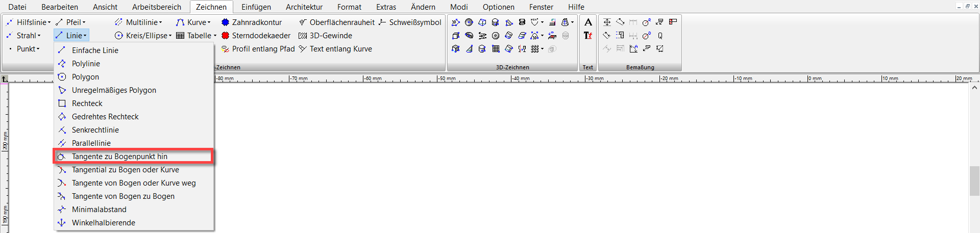Select the diameter dimension tool (D)
The height and width of the screenshot is (233, 980).
(647, 36)
